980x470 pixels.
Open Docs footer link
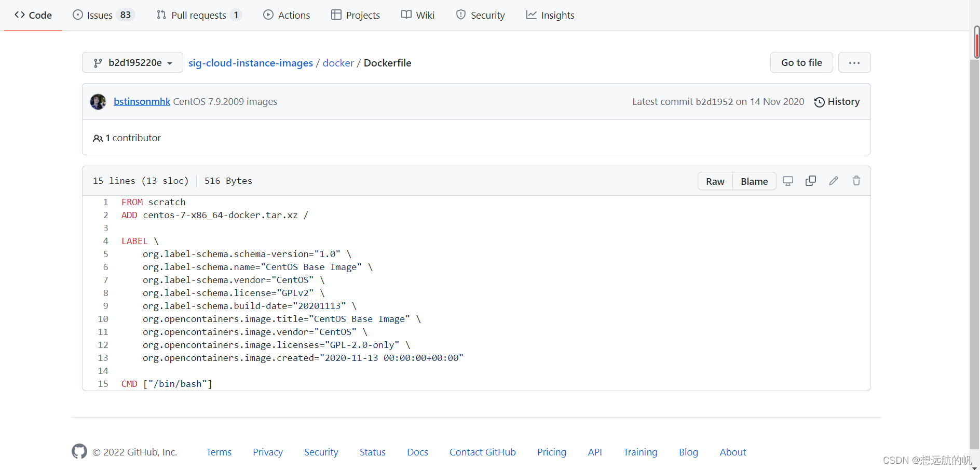point(417,452)
